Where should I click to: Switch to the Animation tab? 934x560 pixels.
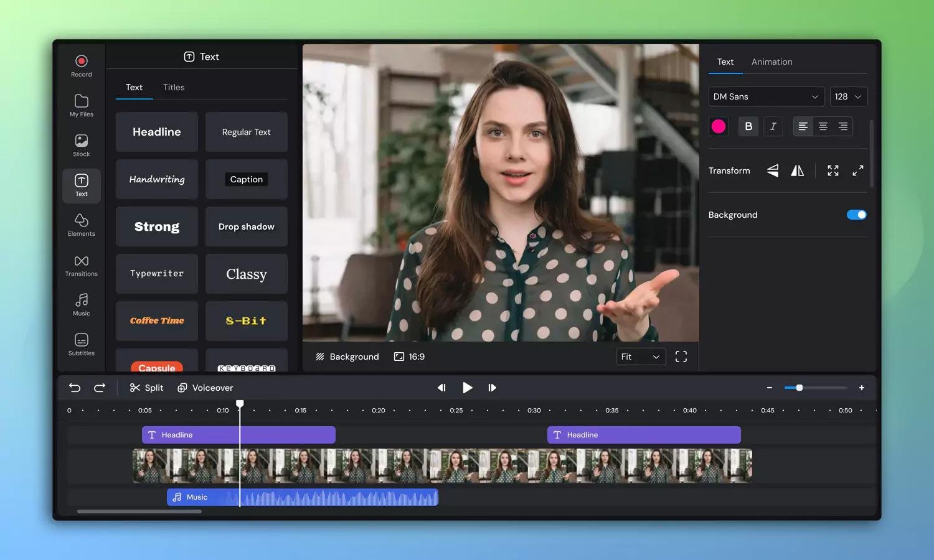click(x=772, y=62)
